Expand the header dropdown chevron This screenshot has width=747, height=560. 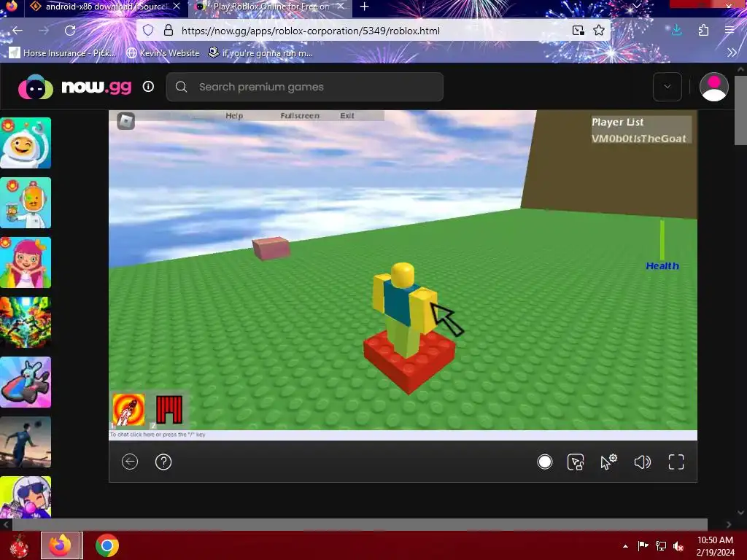(667, 87)
